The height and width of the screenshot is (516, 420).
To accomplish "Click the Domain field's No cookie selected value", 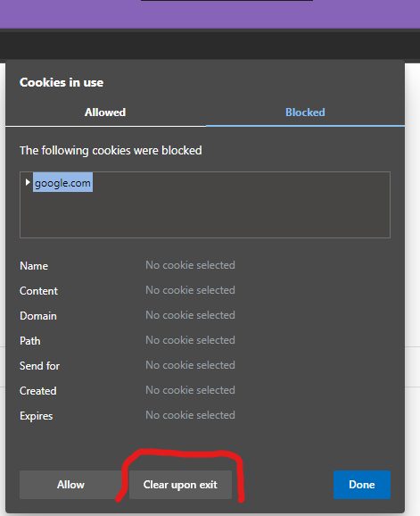I will click(x=190, y=315).
